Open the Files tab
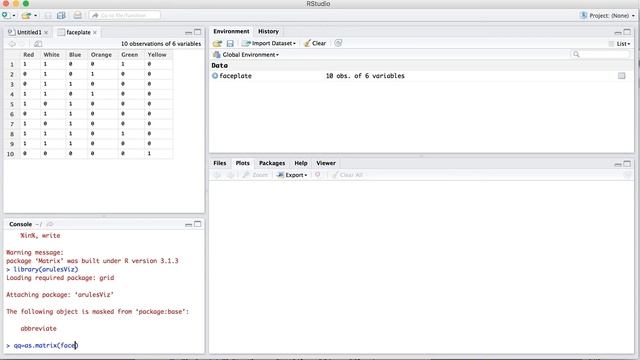This screenshot has height=360, width=640. 220,163
